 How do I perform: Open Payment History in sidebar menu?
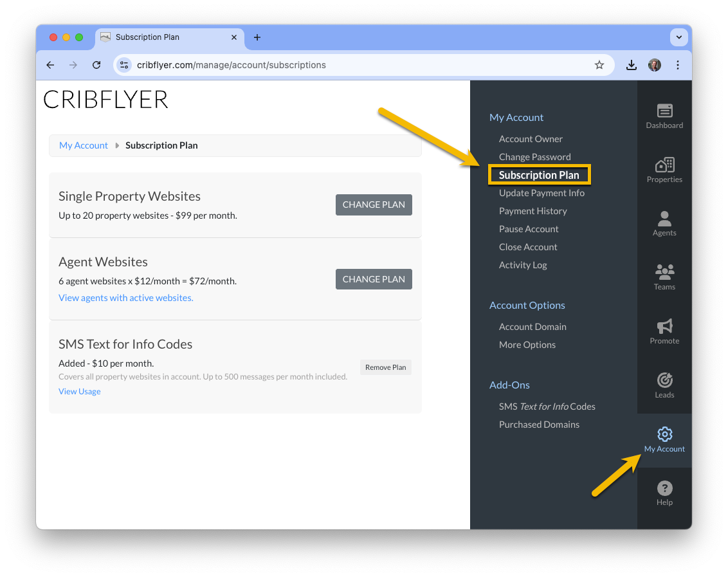(x=532, y=211)
